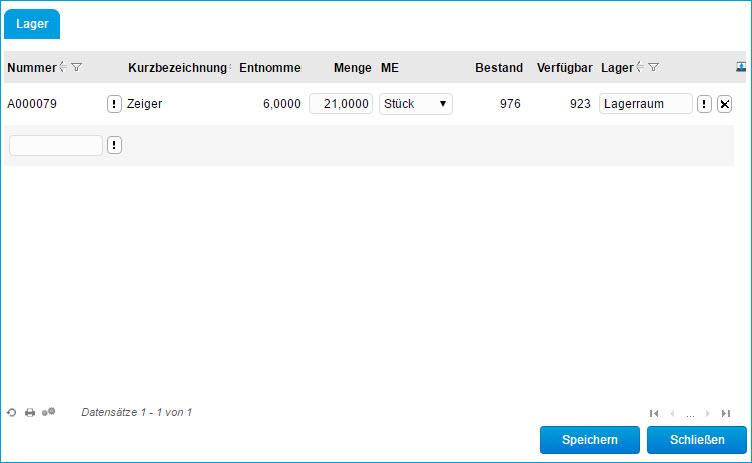Print the table using printer icon
This screenshot has height=463, width=752.
30,413
